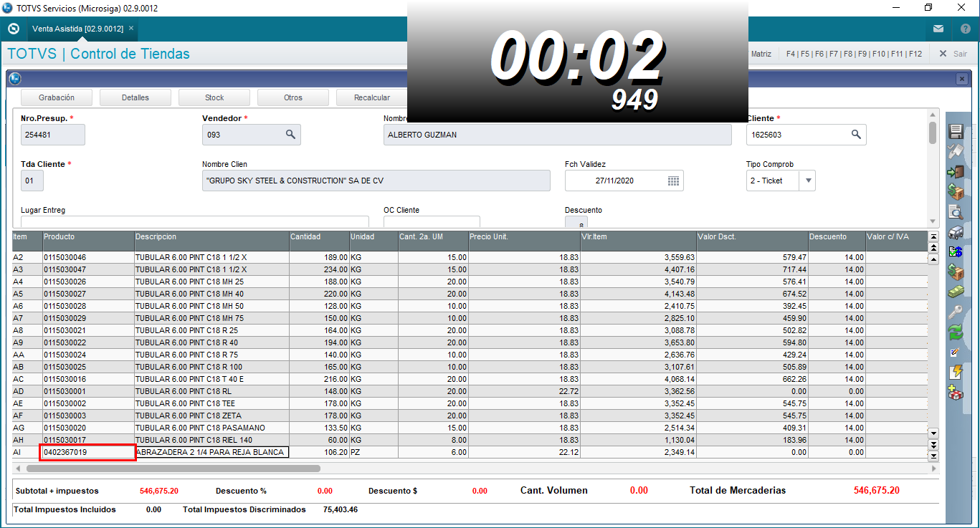Click the gray pen tools icon below save
Screen dimensions: 980x528
pos(956,151)
